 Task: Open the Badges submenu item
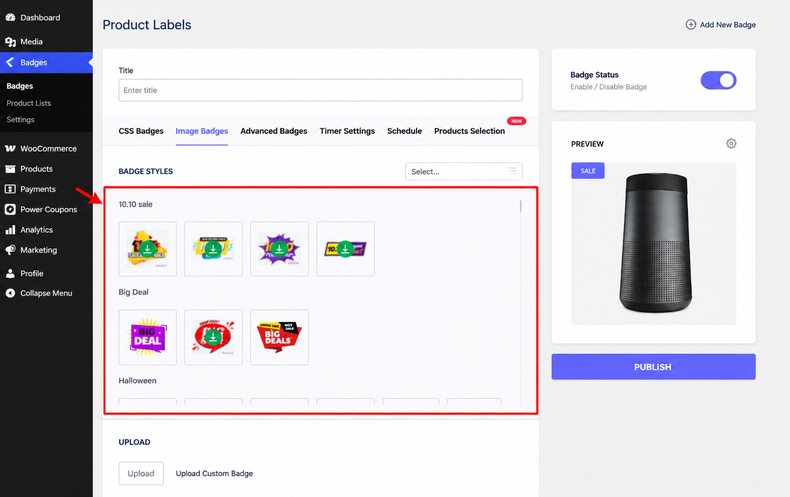[20, 86]
